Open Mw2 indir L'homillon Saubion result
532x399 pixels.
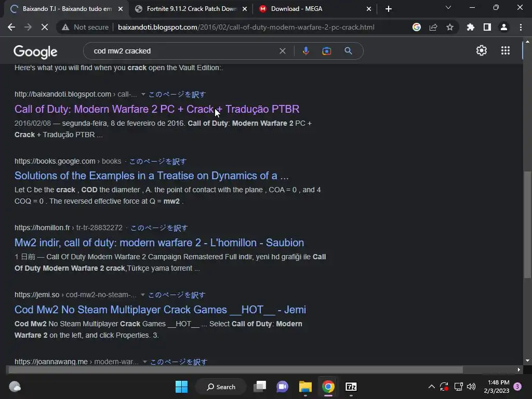tap(159, 243)
